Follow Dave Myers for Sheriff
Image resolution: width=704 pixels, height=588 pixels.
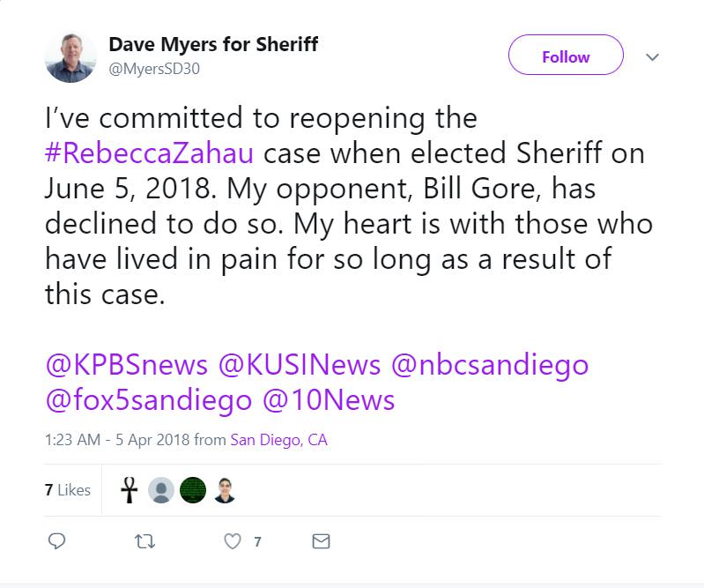pyautogui.click(x=565, y=57)
